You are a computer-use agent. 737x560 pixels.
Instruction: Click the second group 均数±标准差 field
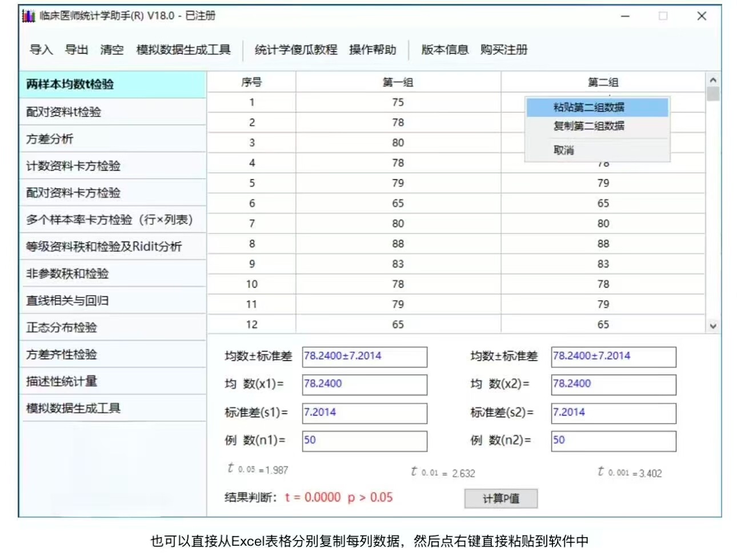pos(614,357)
